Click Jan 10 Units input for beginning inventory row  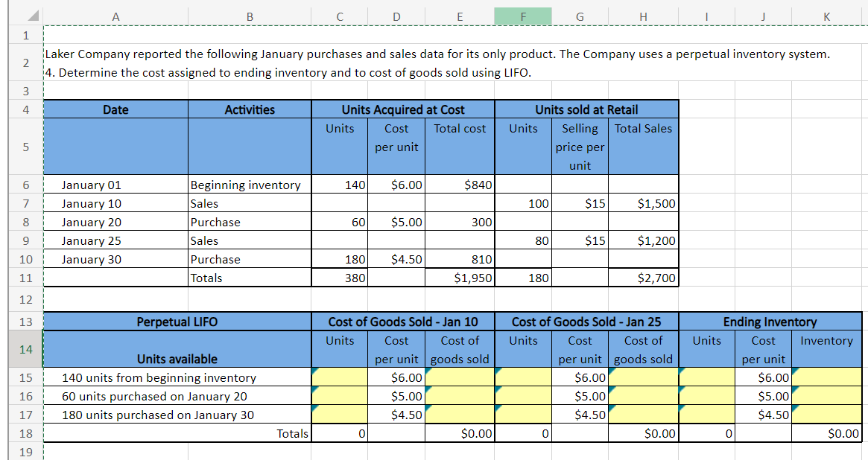tap(339, 377)
